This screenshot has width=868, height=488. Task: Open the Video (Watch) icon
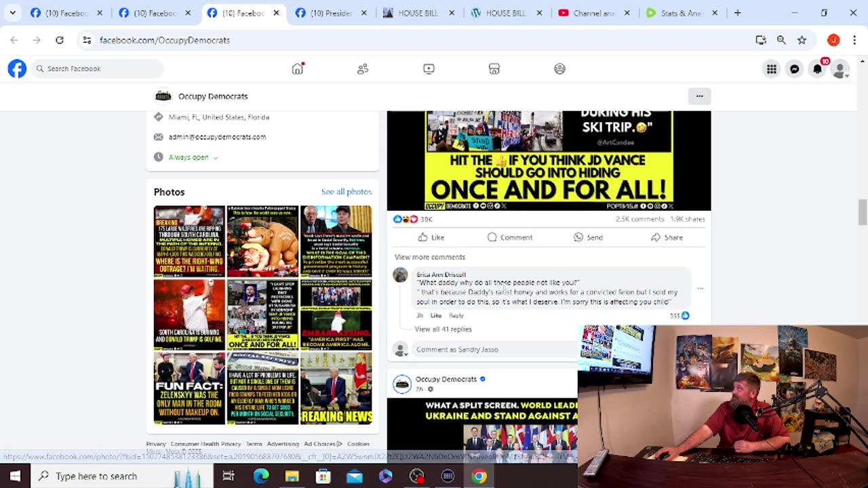pos(429,68)
